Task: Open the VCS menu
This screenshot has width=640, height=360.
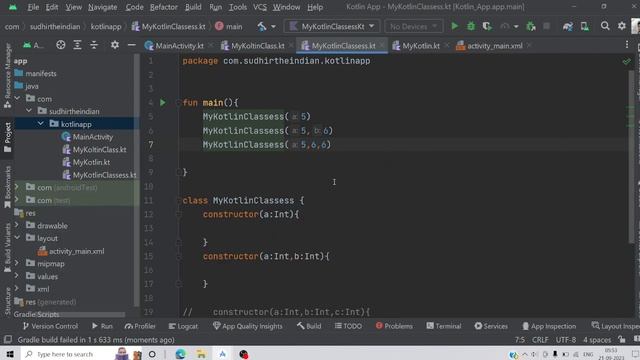Action: pyautogui.click(x=260, y=7)
